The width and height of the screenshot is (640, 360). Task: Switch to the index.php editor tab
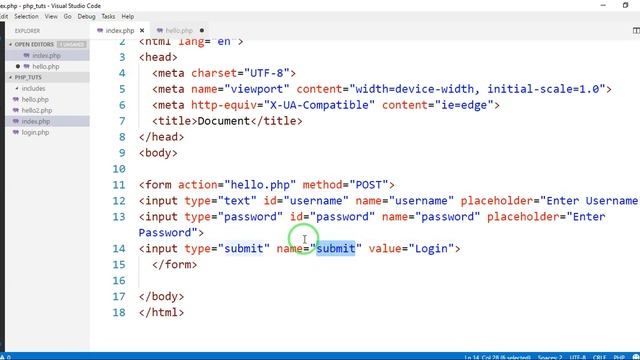(120, 31)
